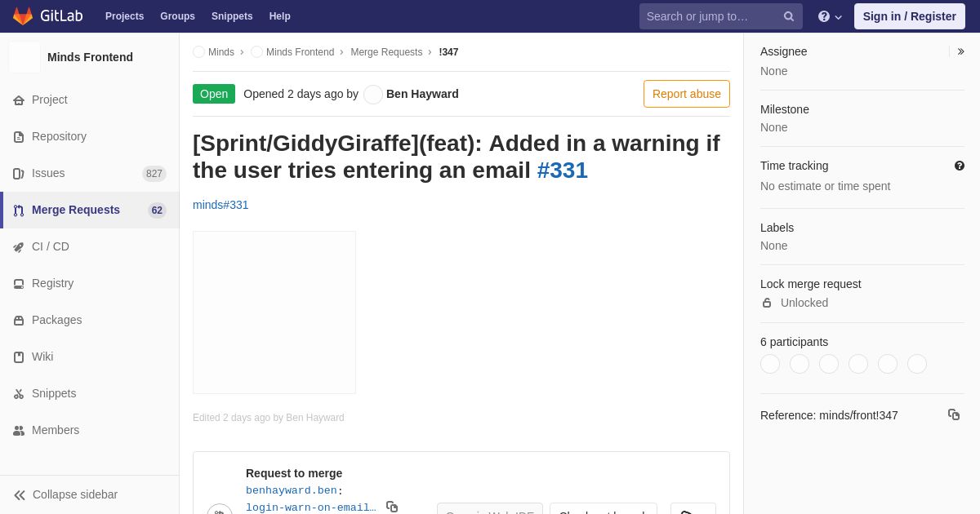The height and width of the screenshot is (514, 980).
Task: Click Ben Hayward's avatar next to Opened
Action: click(x=373, y=95)
